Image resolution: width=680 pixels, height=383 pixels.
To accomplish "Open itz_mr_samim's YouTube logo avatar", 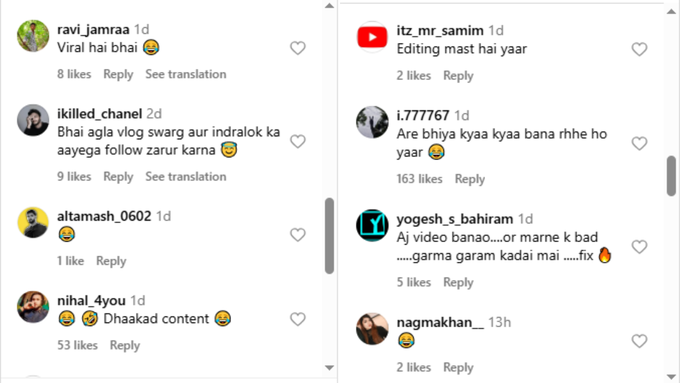I will (x=372, y=37).
